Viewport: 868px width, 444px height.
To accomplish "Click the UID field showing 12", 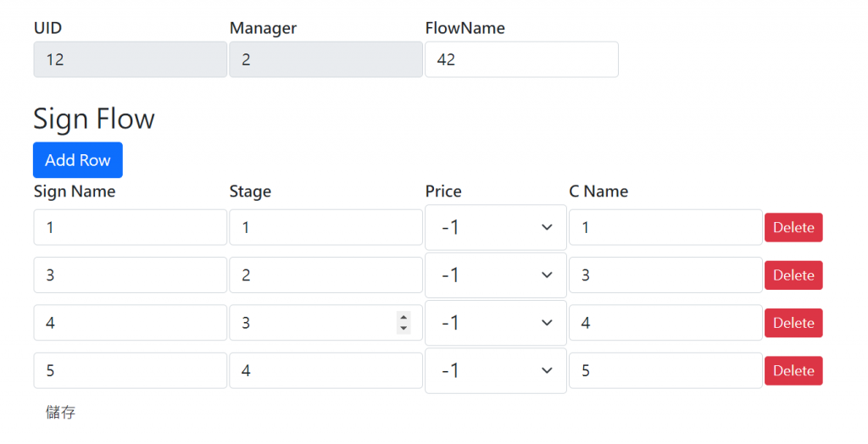I will click(131, 59).
